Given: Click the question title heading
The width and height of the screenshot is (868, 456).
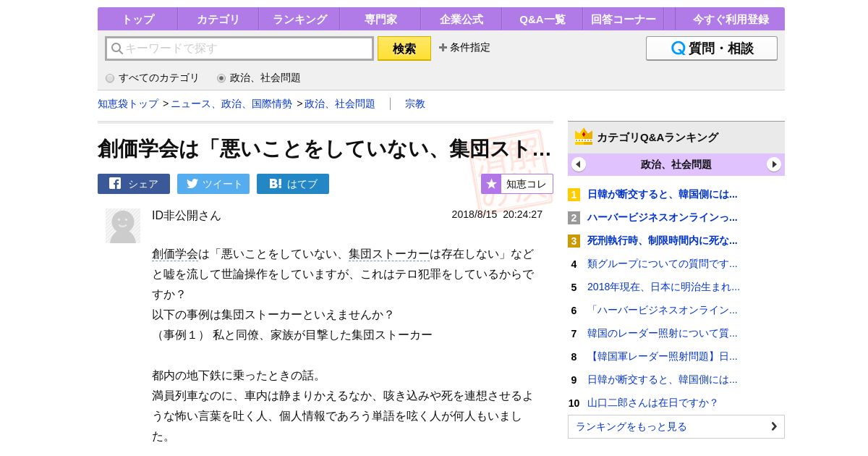Looking at the screenshot, I should (x=324, y=148).
